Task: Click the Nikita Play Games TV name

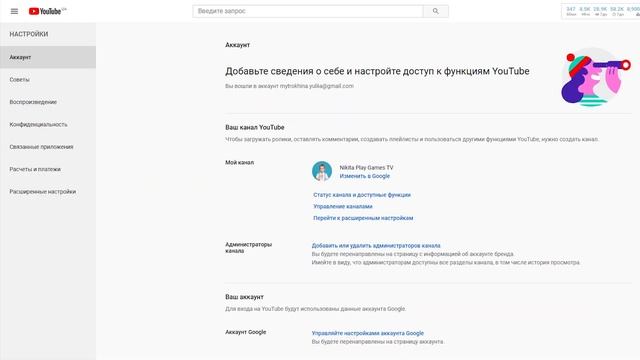Action: click(366, 167)
